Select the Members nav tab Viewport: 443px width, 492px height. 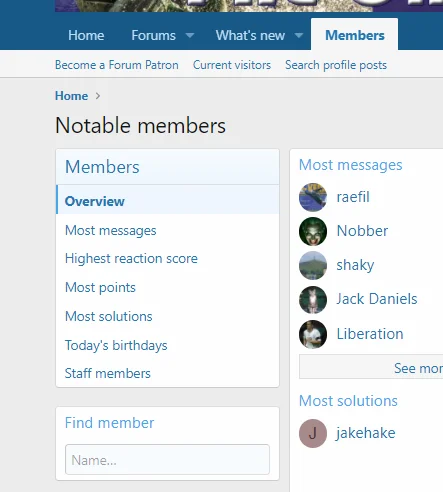point(355,35)
